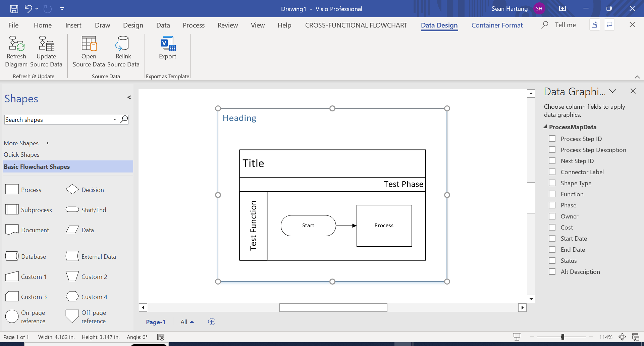Collapse the ProcessMapData tree group
The image size is (644, 346).
[545, 127]
